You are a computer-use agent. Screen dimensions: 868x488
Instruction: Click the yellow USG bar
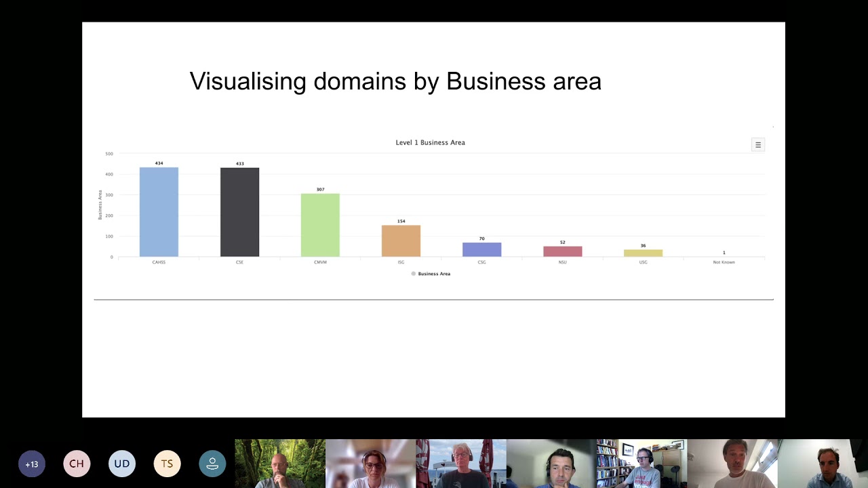(643, 253)
